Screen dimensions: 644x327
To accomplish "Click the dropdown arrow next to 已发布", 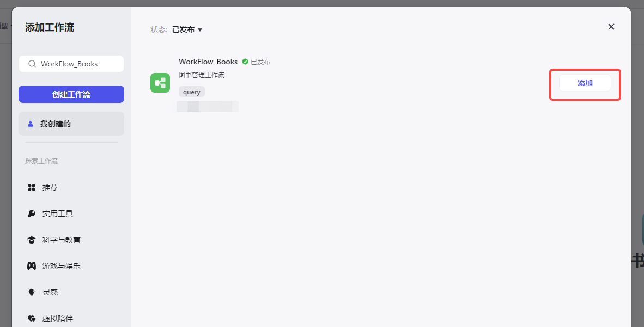I will click(200, 29).
